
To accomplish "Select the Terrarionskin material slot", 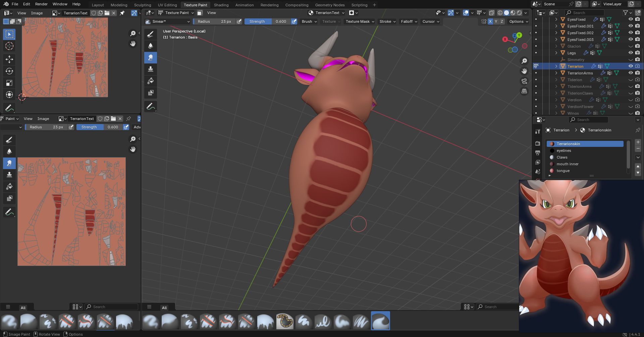I will (x=585, y=144).
